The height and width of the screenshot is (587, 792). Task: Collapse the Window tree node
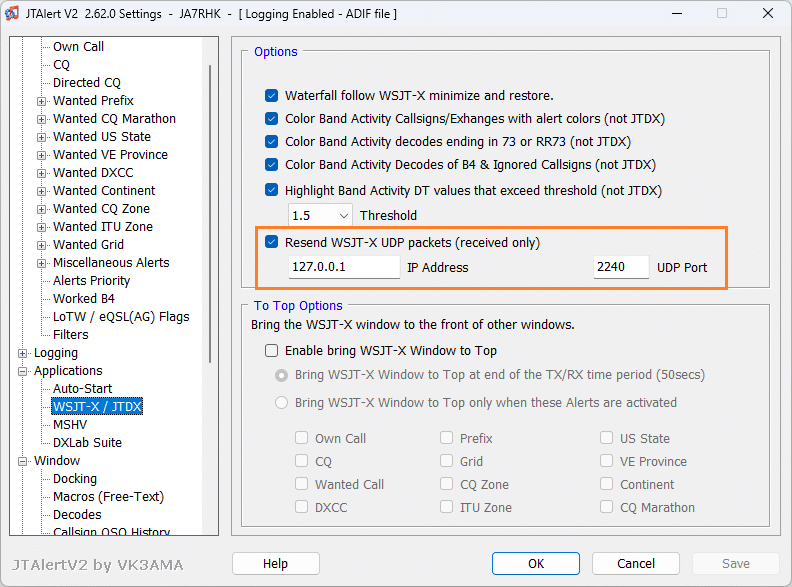point(22,461)
